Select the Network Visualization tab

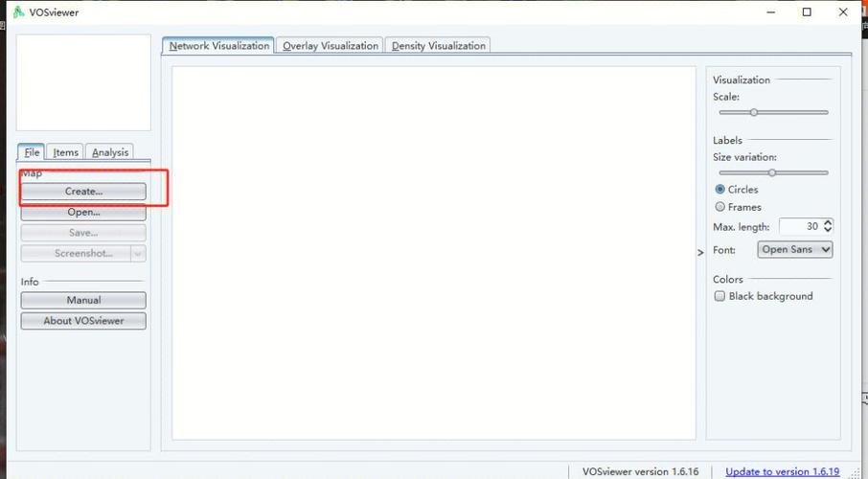tap(218, 46)
